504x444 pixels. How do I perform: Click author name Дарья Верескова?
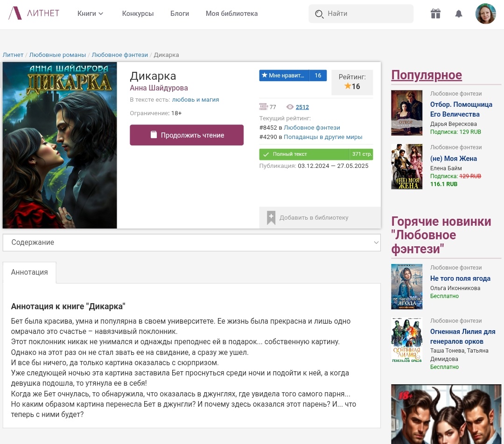tap(454, 124)
